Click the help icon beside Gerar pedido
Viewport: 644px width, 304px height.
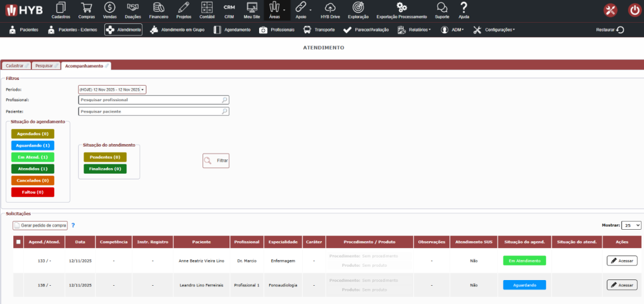[x=73, y=225]
